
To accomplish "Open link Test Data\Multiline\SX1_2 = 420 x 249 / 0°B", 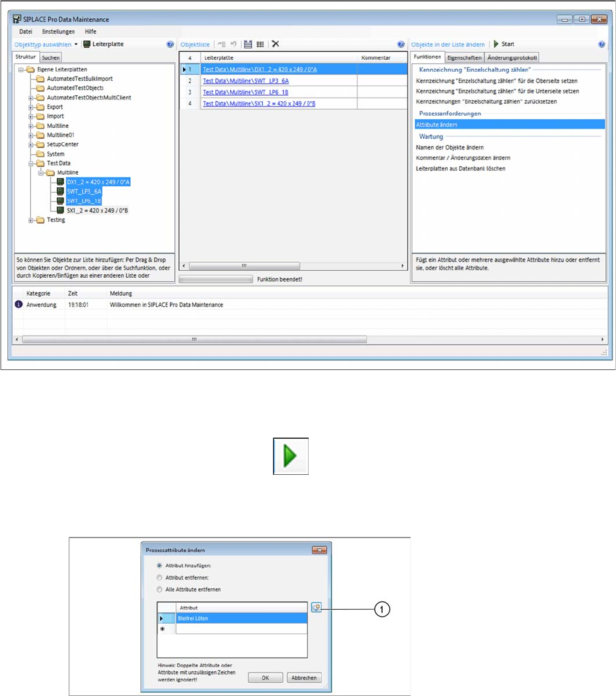I will pyautogui.click(x=259, y=104).
